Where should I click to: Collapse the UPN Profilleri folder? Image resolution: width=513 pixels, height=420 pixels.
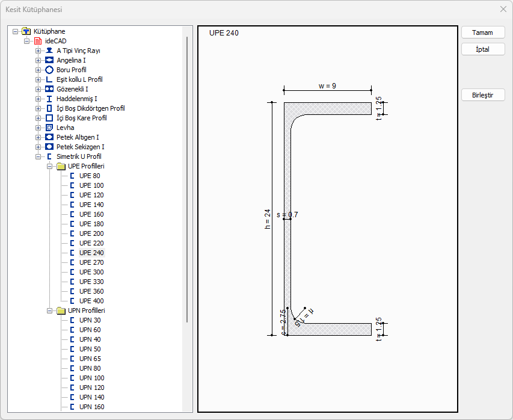[x=50, y=310]
